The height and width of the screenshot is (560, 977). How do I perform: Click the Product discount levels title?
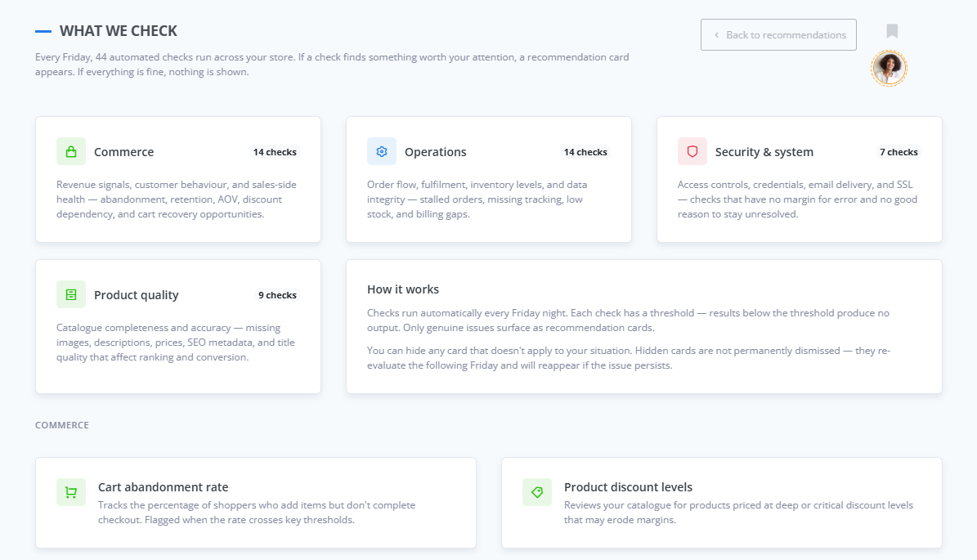click(628, 487)
